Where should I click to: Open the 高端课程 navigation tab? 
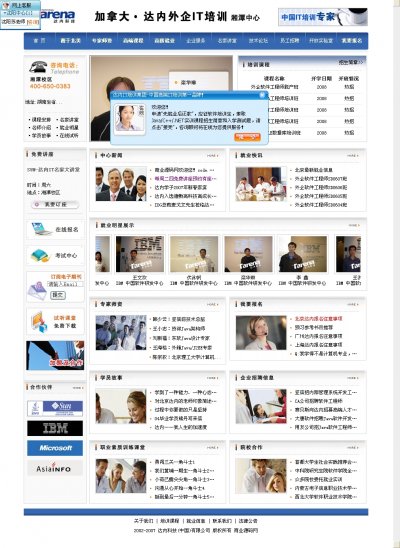[133, 41]
